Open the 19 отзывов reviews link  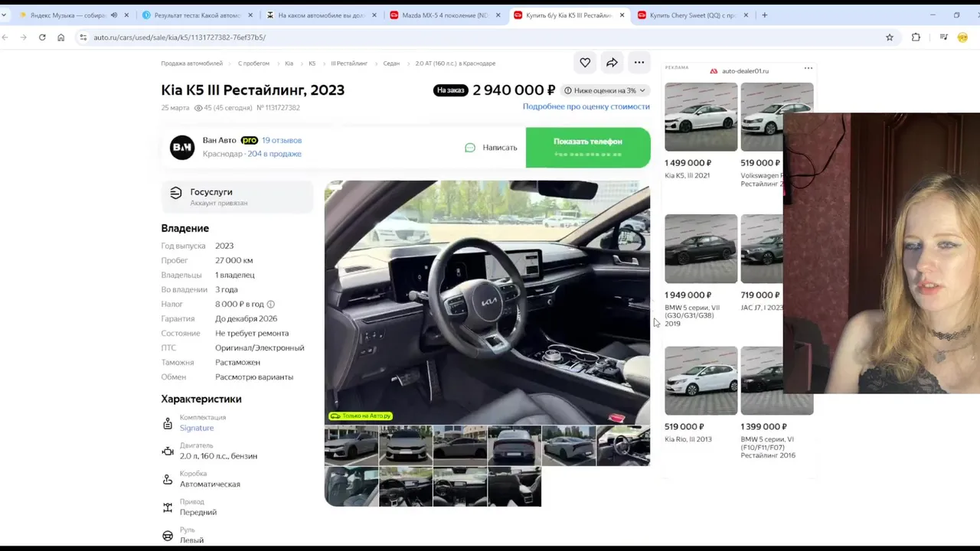(x=282, y=141)
